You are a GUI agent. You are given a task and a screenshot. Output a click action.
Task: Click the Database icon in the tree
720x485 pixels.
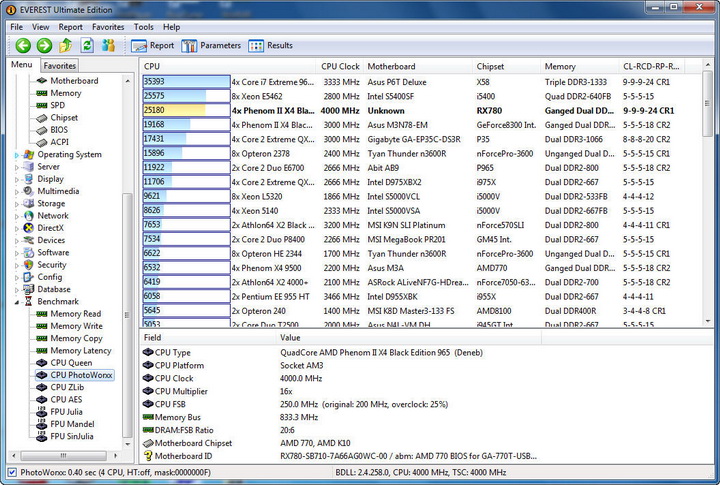28,289
